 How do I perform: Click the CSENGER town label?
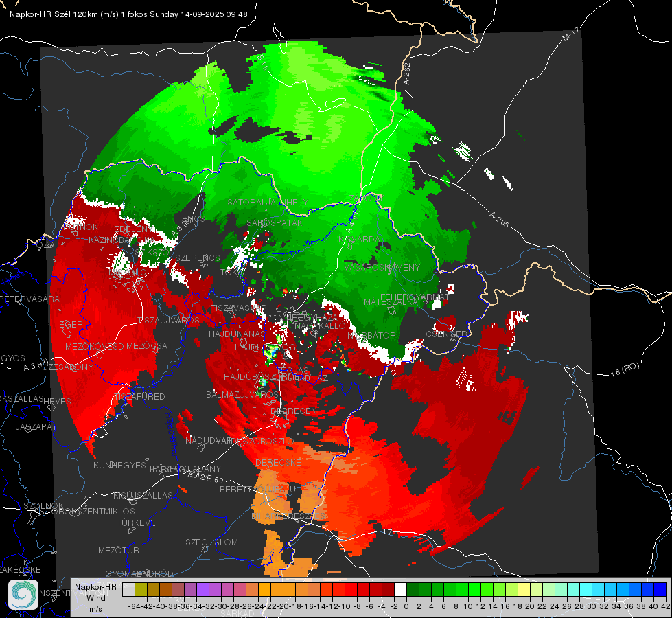pos(447,334)
